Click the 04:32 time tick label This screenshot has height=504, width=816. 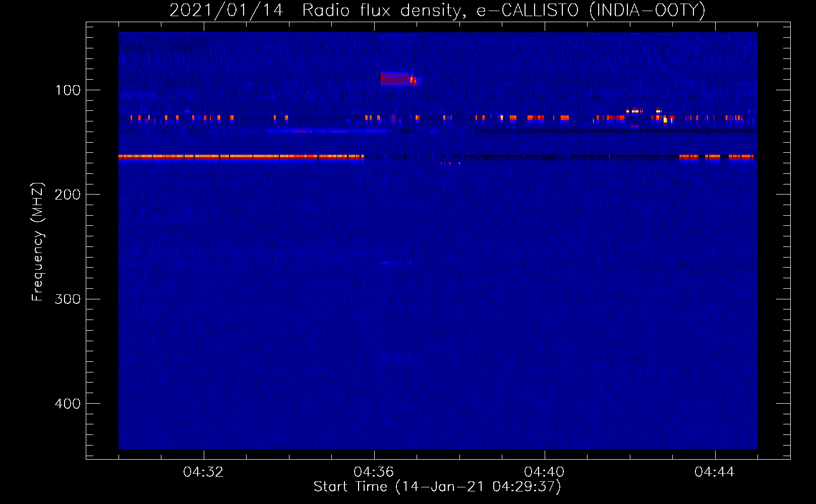(203, 472)
